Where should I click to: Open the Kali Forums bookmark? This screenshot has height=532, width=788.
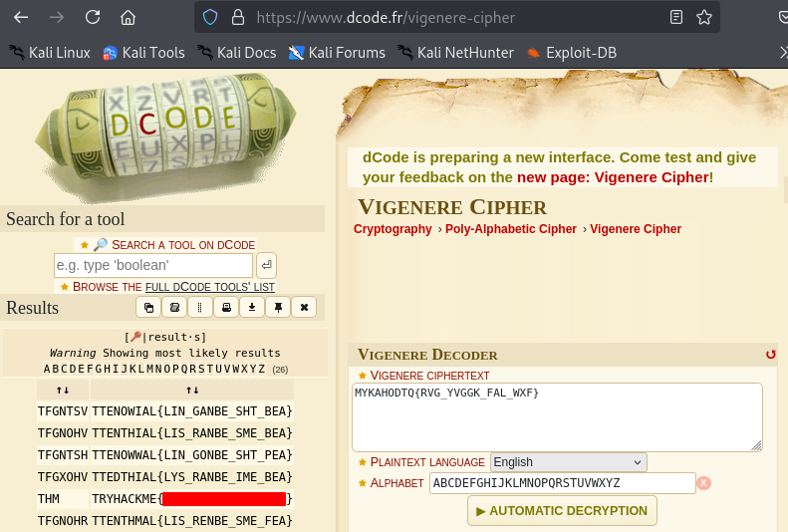tap(337, 53)
